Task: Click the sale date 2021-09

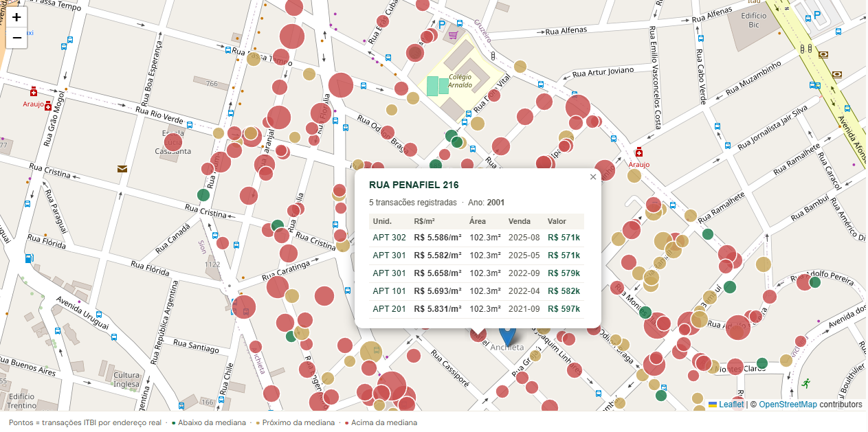Action: click(524, 309)
